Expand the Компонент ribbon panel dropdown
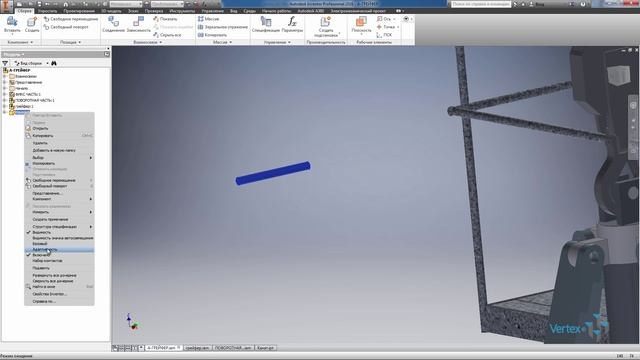Screen dimensions: 640x360 tap(20, 42)
